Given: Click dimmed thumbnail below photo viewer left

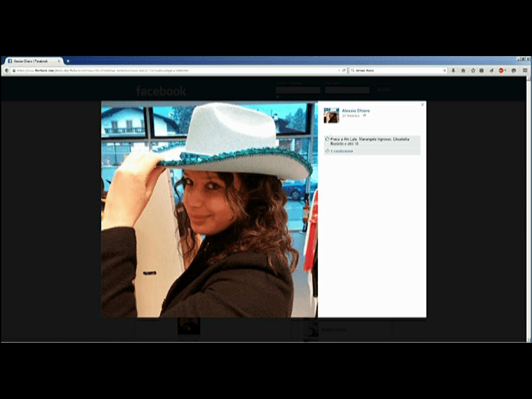Looking at the screenshot, I should pos(189,326).
